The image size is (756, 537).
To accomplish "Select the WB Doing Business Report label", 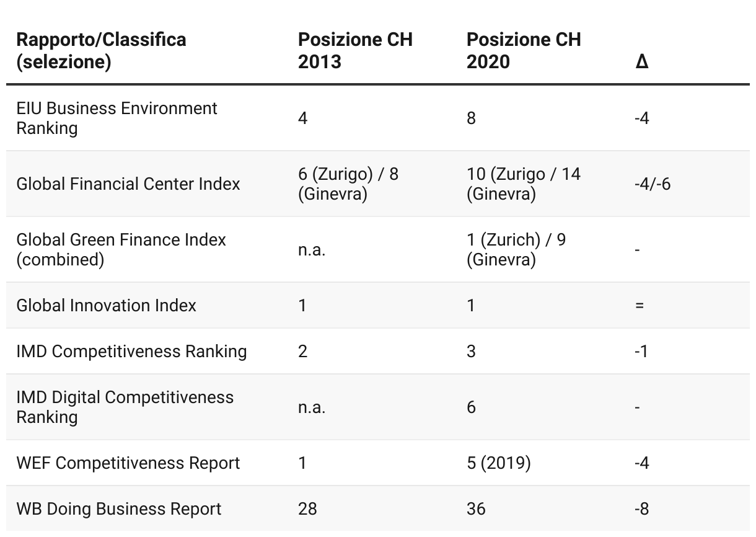I will [x=119, y=508].
